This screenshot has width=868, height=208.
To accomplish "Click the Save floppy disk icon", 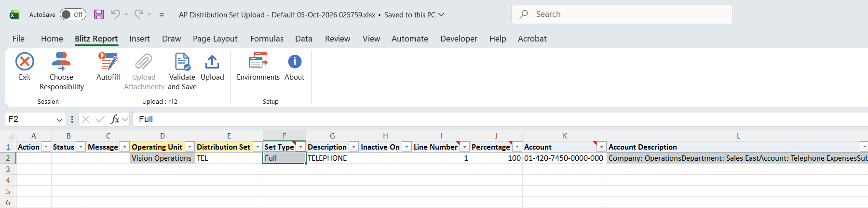I will pos(99,14).
